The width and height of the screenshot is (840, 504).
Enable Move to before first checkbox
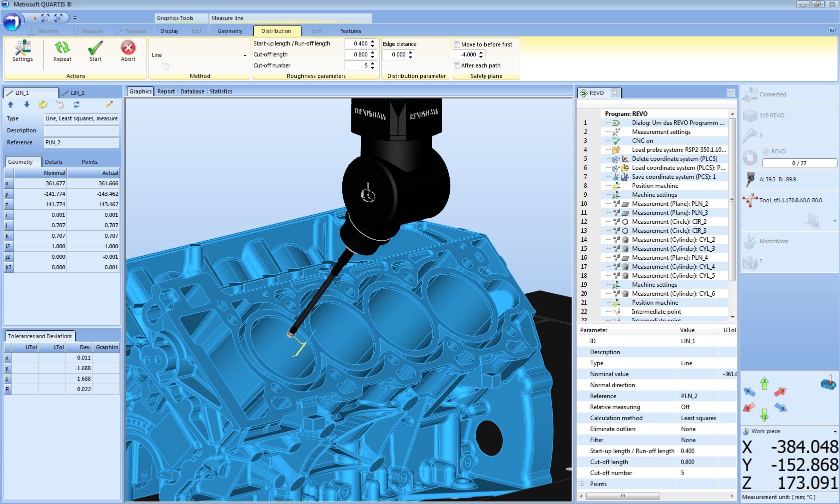[x=457, y=44]
